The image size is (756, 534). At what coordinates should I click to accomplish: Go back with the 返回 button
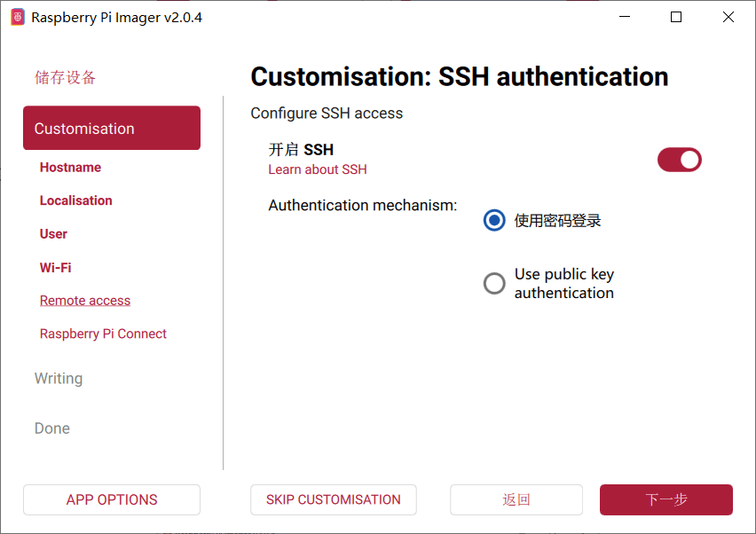coord(516,499)
